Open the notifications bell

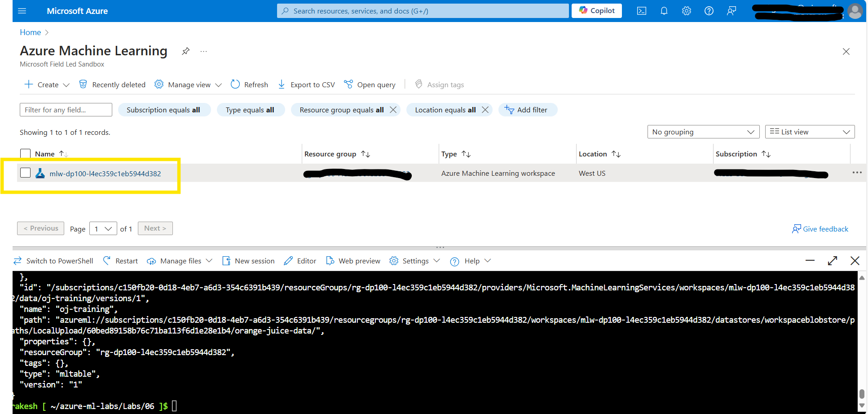pyautogui.click(x=664, y=11)
